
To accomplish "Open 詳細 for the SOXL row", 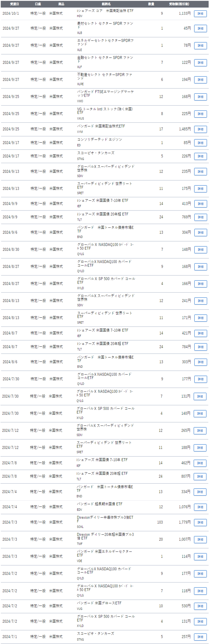I will pos(200,523).
